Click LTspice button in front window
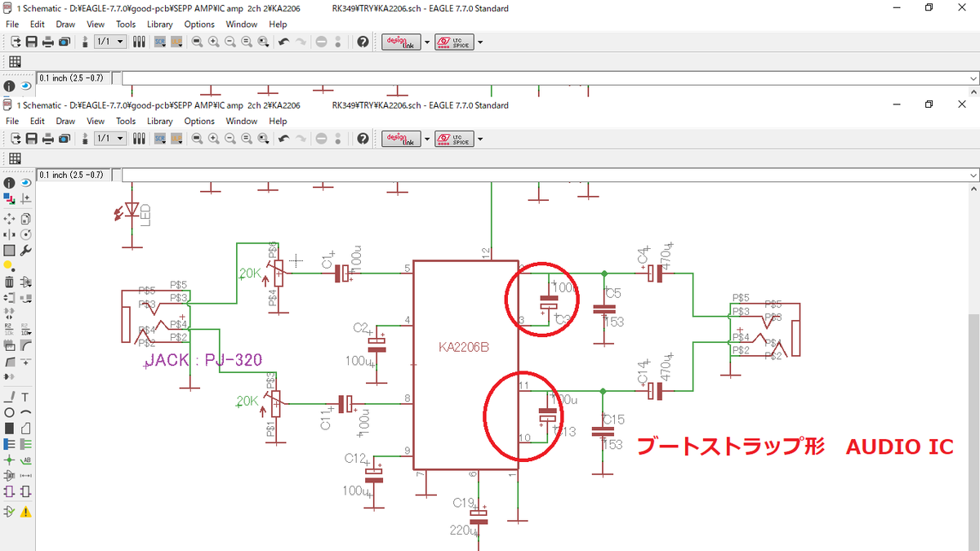 coord(455,139)
